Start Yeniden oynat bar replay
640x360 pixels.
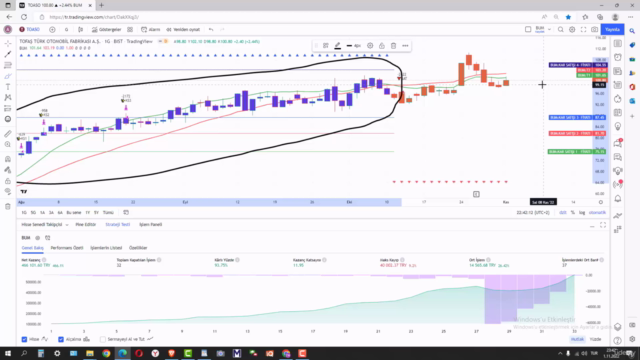click(183, 29)
